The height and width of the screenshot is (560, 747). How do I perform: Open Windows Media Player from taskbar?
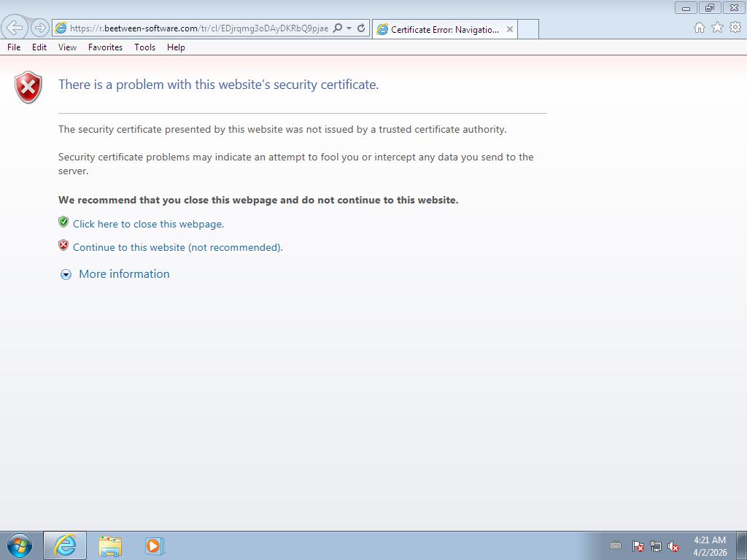click(x=155, y=545)
